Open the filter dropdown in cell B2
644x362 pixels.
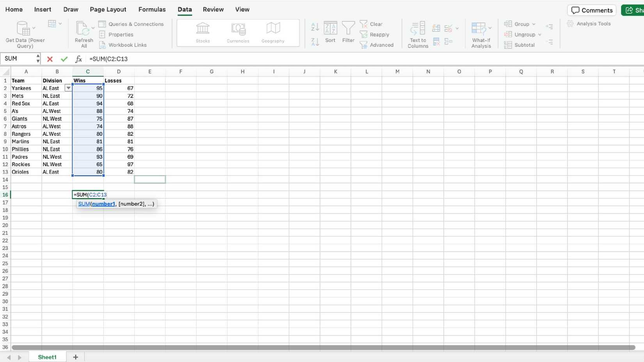68,88
